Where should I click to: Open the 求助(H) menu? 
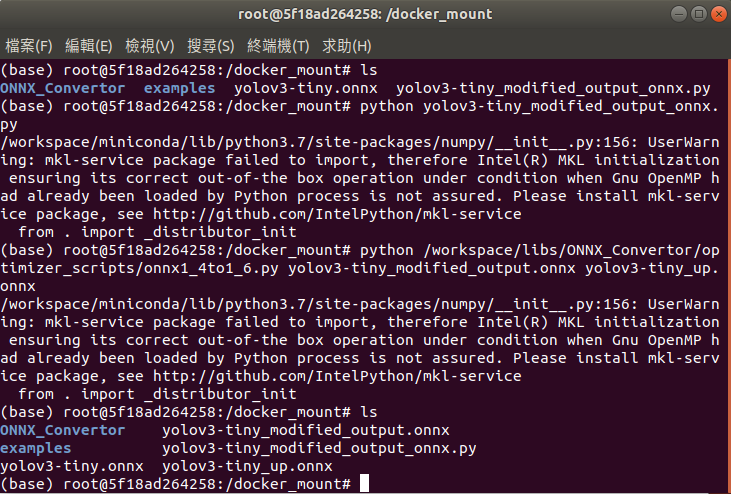click(x=347, y=46)
